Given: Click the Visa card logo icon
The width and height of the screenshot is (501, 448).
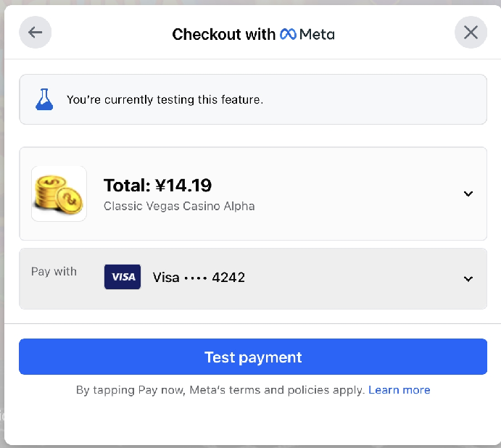Looking at the screenshot, I should [123, 277].
